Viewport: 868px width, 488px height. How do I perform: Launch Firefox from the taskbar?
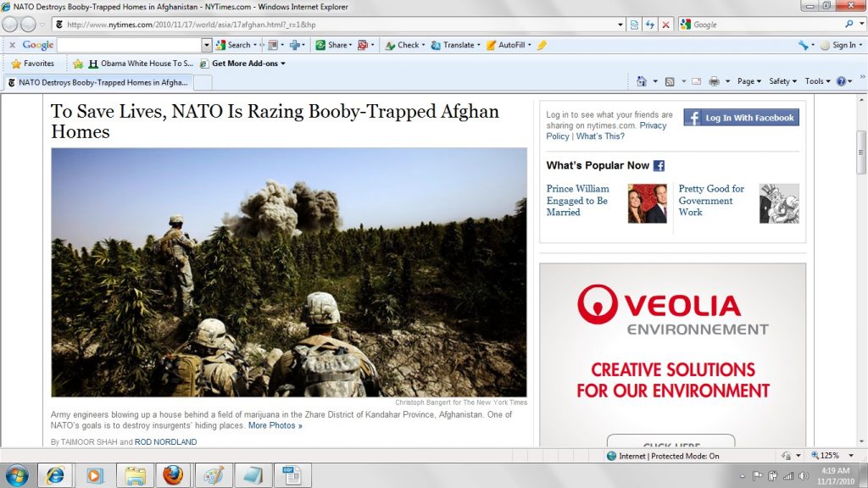click(173, 475)
